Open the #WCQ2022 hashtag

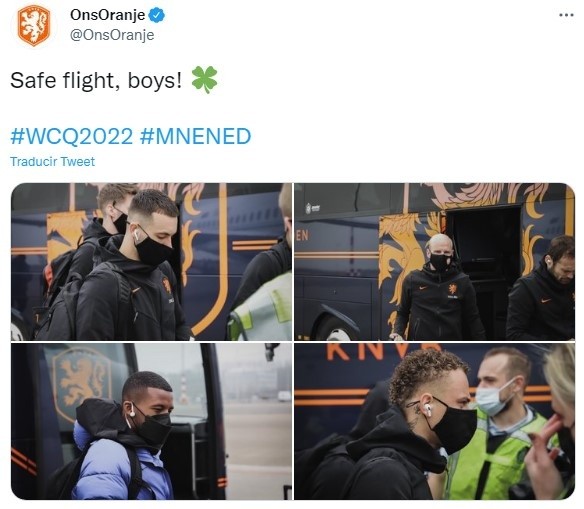click(x=72, y=136)
